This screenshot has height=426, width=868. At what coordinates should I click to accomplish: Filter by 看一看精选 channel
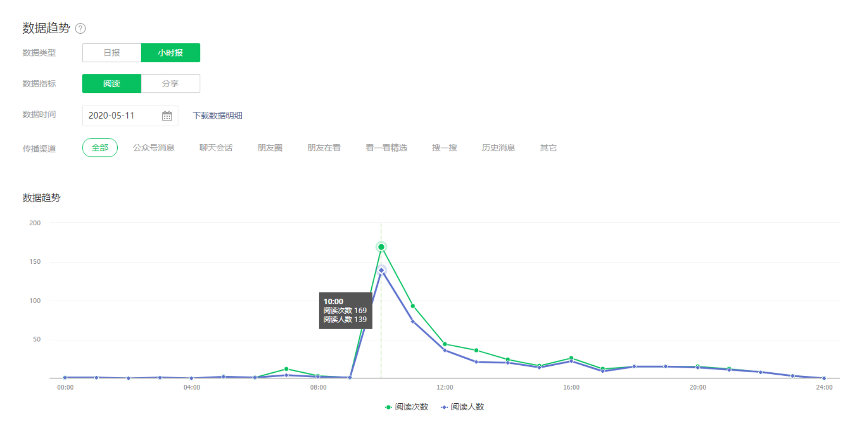(x=386, y=148)
